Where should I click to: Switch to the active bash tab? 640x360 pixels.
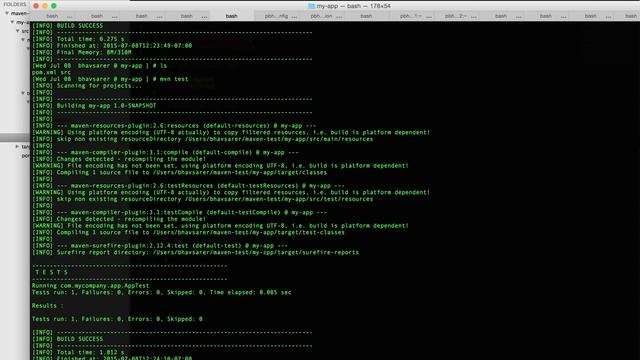pyautogui.click(x=231, y=16)
